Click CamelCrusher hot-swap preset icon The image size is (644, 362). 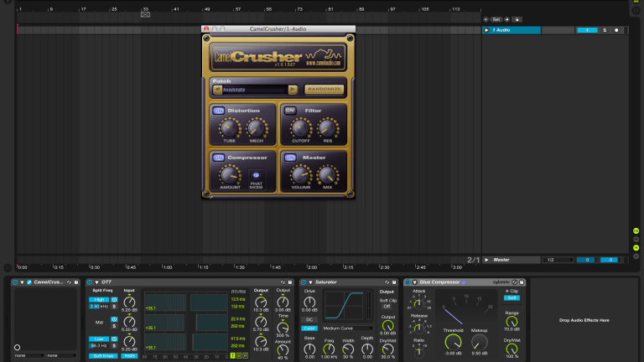pos(70,282)
